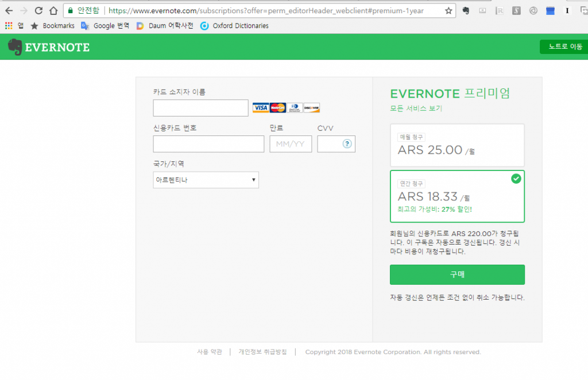
Task: Show CVV help question mark
Action: (x=347, y=144)
